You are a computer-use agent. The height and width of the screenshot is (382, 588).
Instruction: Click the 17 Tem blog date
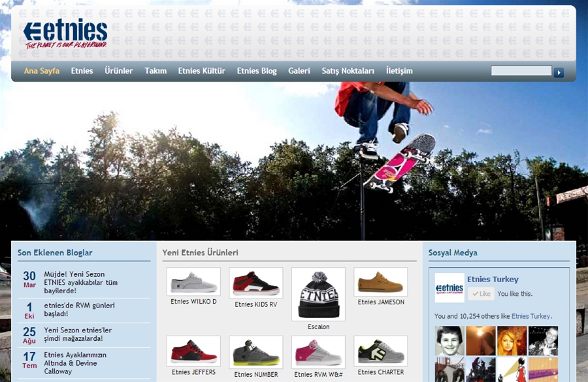point(29,360)
